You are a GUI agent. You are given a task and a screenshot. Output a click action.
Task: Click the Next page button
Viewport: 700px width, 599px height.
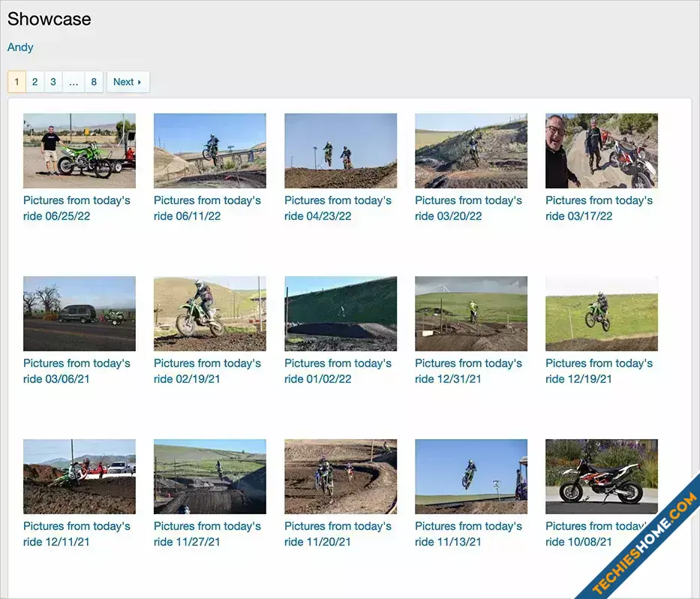[x=128, y=82]
